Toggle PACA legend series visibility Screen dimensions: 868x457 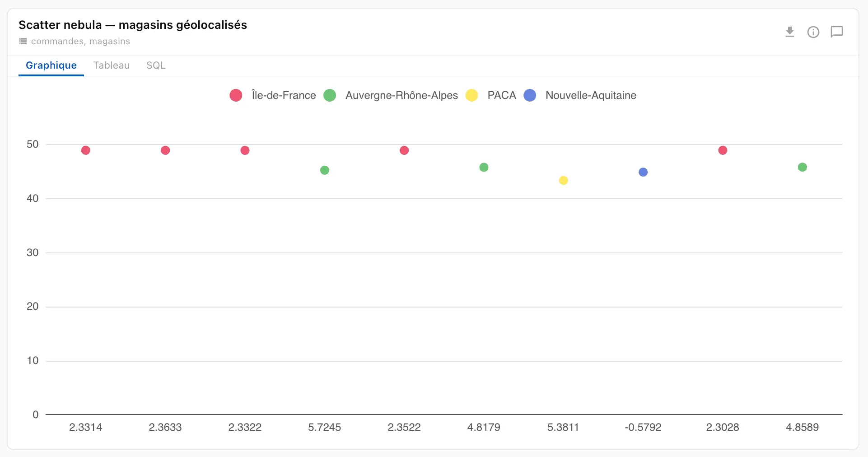click(490, 95)
